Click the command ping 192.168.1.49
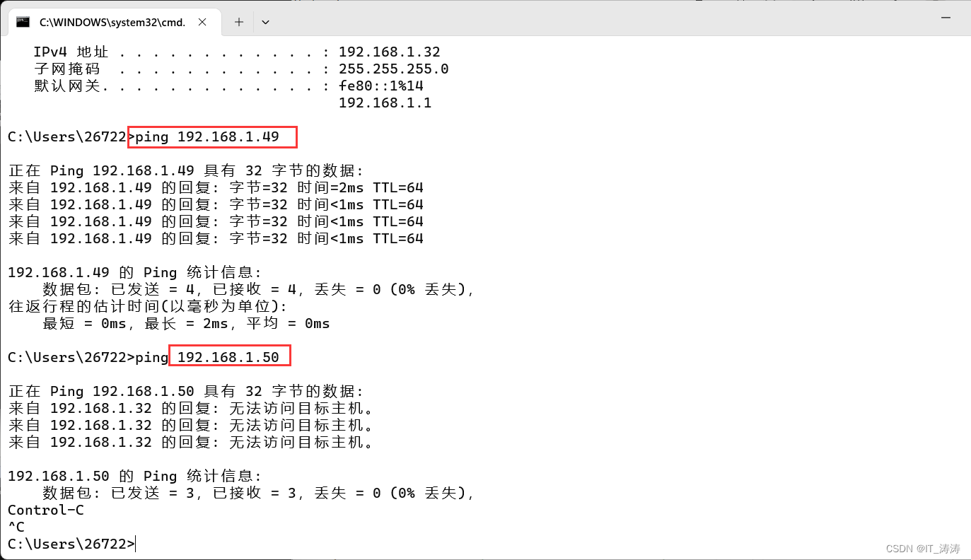Image resolution: width=971 pixels, height=560 pixels. 207,136
